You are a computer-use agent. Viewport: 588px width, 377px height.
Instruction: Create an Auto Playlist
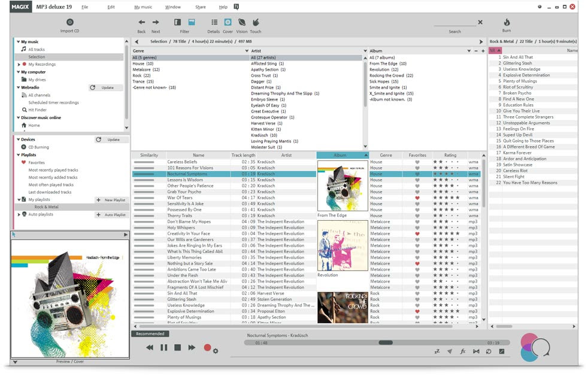coord(111,215)
